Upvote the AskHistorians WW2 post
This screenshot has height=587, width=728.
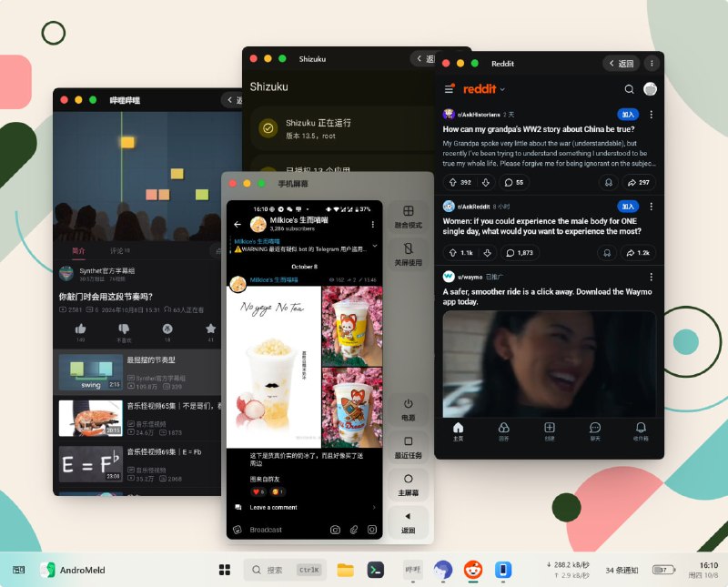click(453, 183)
